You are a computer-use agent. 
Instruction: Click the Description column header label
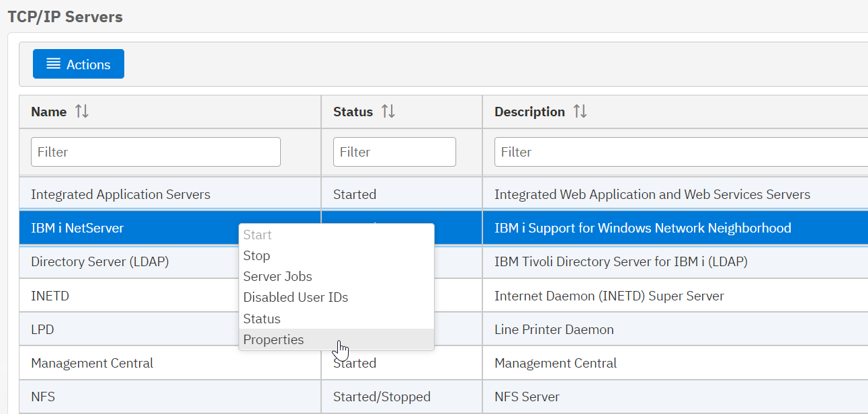click(x=529, y=112)
